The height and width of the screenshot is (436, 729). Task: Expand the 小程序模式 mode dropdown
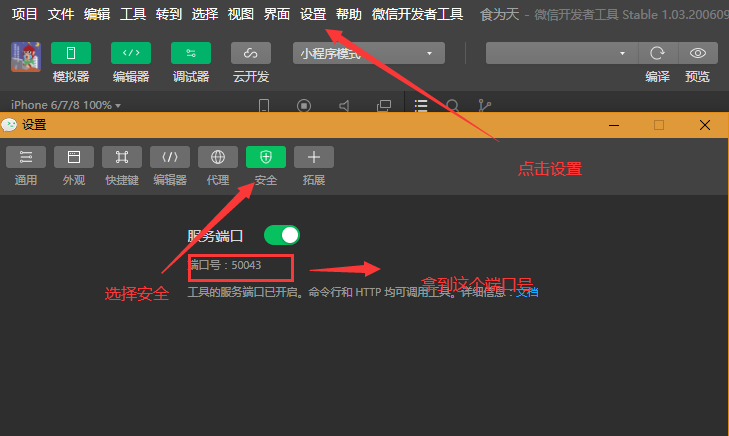pyautogui.click(x=369, y=53)
